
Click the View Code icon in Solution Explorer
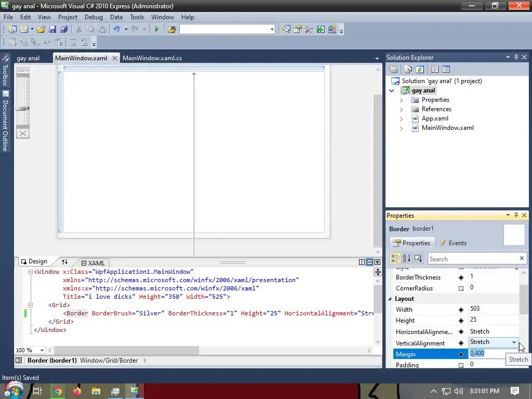pos(435,69)
